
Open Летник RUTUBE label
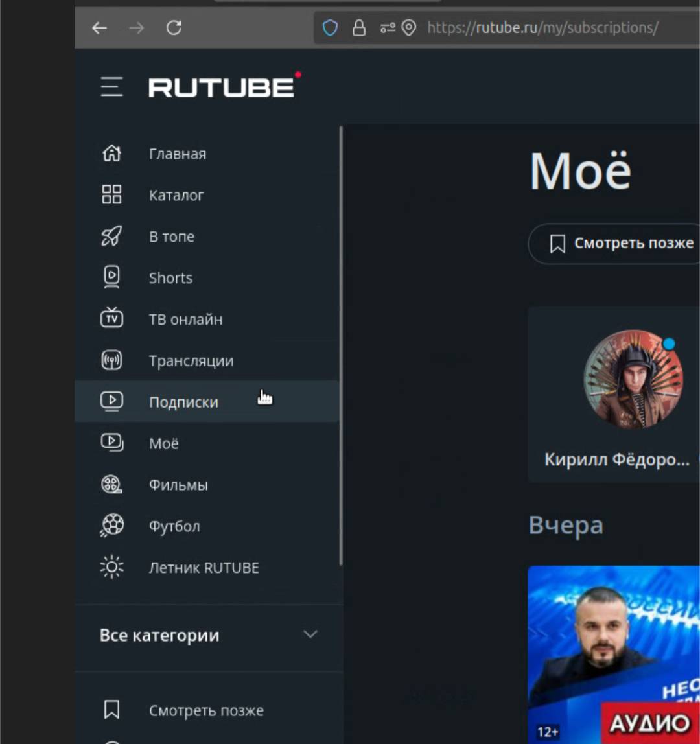coord(204,568)
